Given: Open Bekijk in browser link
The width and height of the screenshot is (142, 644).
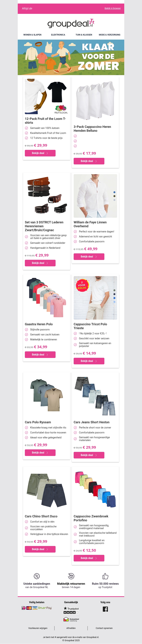Looking at the screenshot, I should (113, 8).
